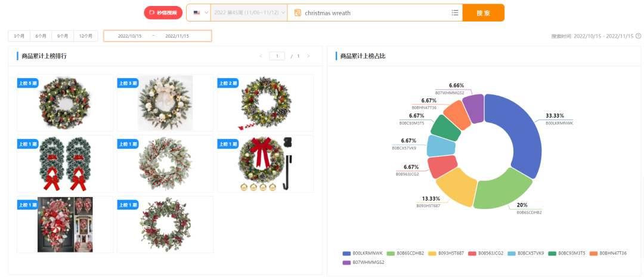Click the B07WHMMGS2 label under 6.66%
The width and height of the screenshot is (644, 280).
coord(450,93)
